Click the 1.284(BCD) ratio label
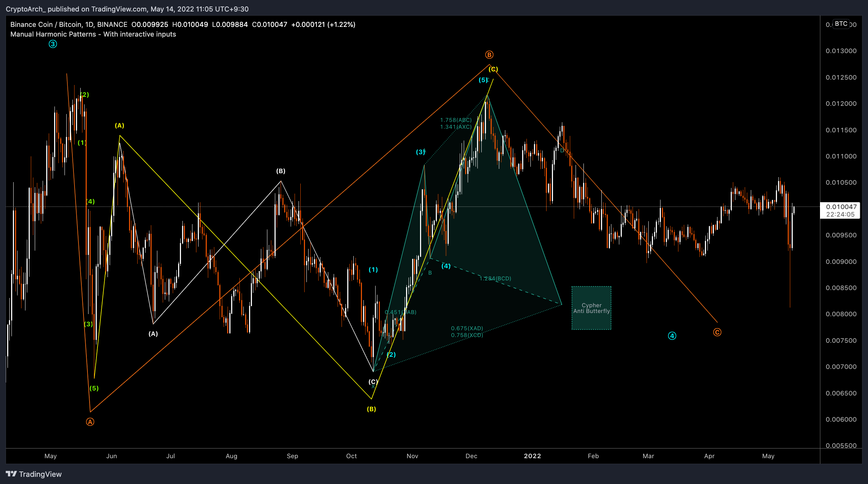This screenshot has height=484, width=868. (495, 279)
